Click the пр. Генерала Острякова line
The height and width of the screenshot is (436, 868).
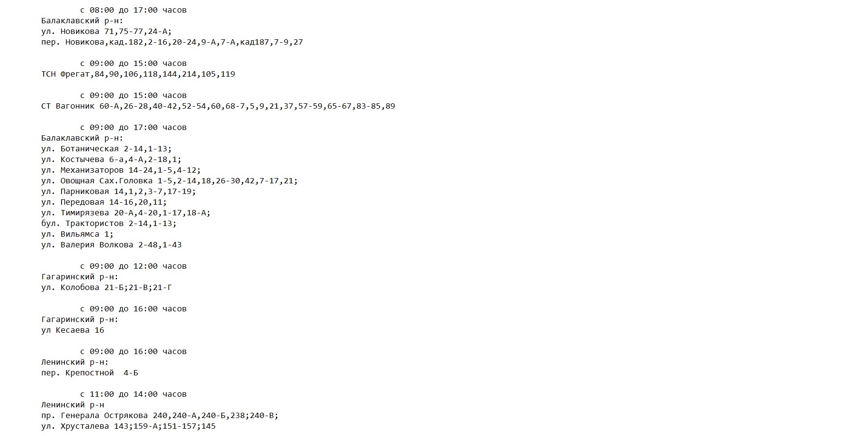point(160,416)
